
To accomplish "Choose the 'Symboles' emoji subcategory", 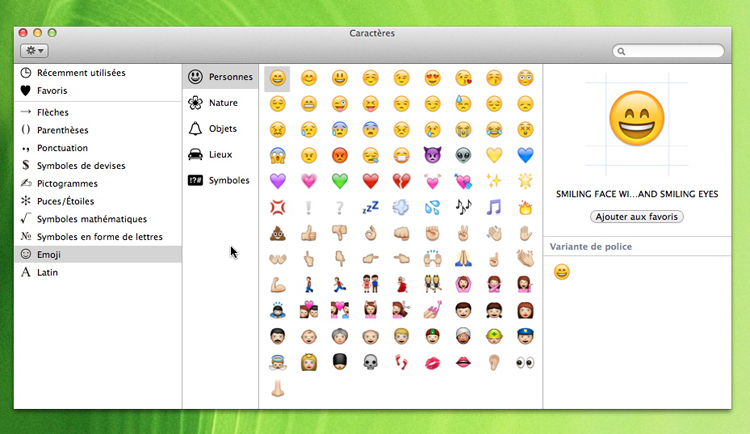I will (226, 180).
